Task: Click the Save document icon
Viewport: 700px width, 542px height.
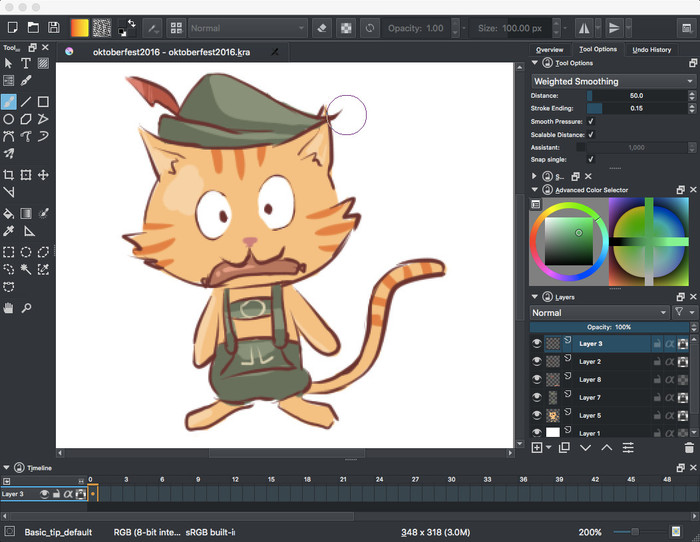Action: click(x=54, y=27)
